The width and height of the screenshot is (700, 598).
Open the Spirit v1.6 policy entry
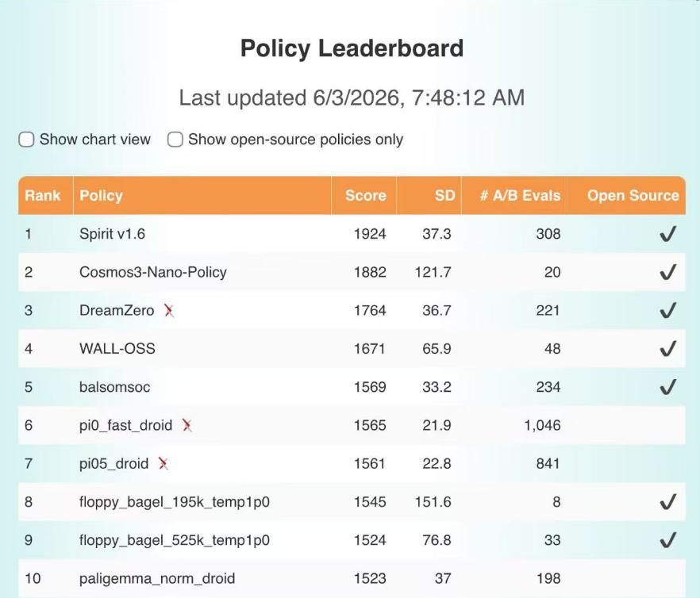[x=112, y=234]
